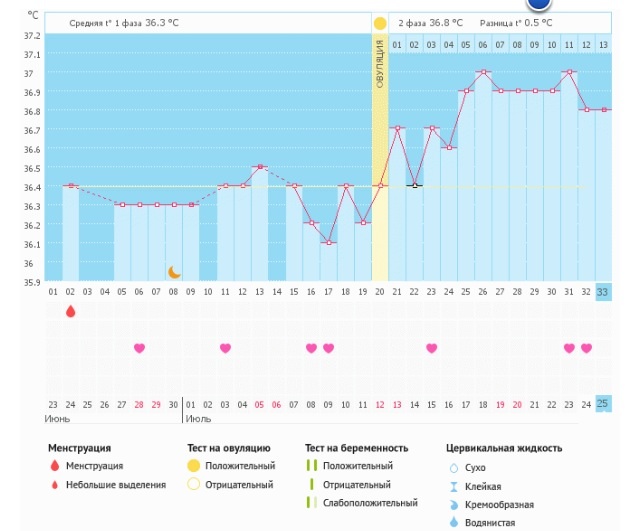Click the menstruation drop on cycle day 02
The image size is (640, 531).
tap(70, 311)
